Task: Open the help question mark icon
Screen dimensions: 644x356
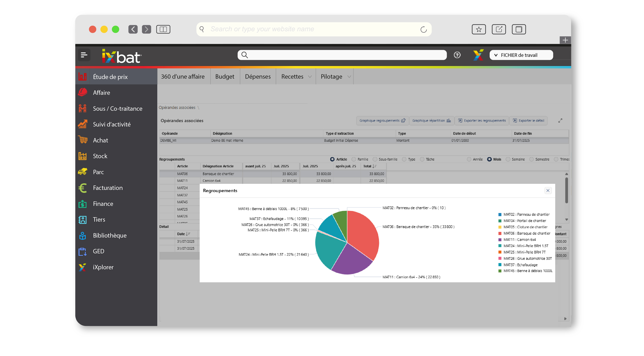Action: [x=457, y=55]
